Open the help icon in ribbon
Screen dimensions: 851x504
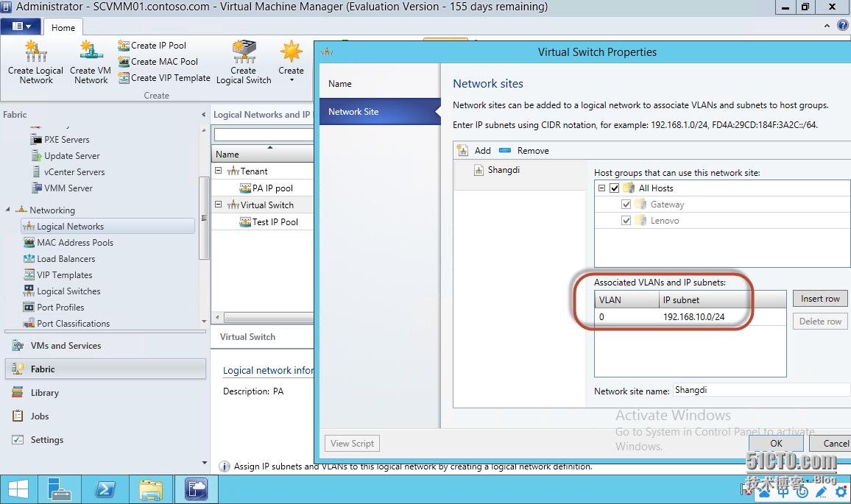pyautogui.click(x=843, y=26)
